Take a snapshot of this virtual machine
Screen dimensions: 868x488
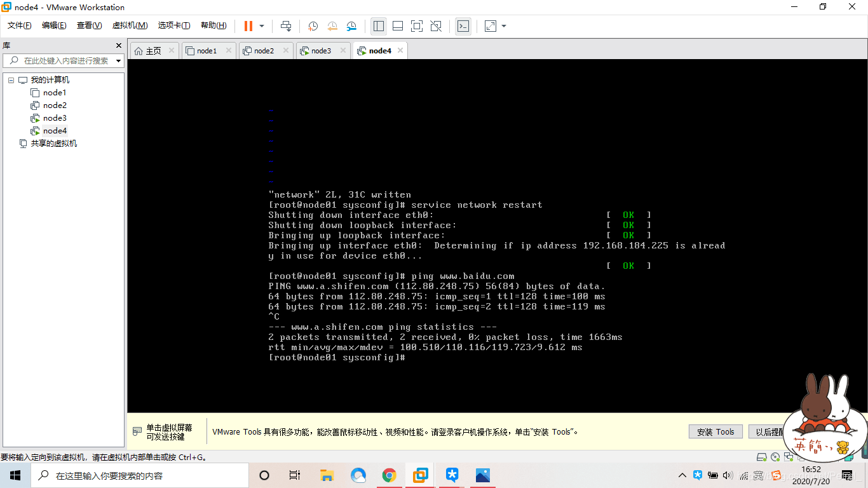tap(313, 26)
